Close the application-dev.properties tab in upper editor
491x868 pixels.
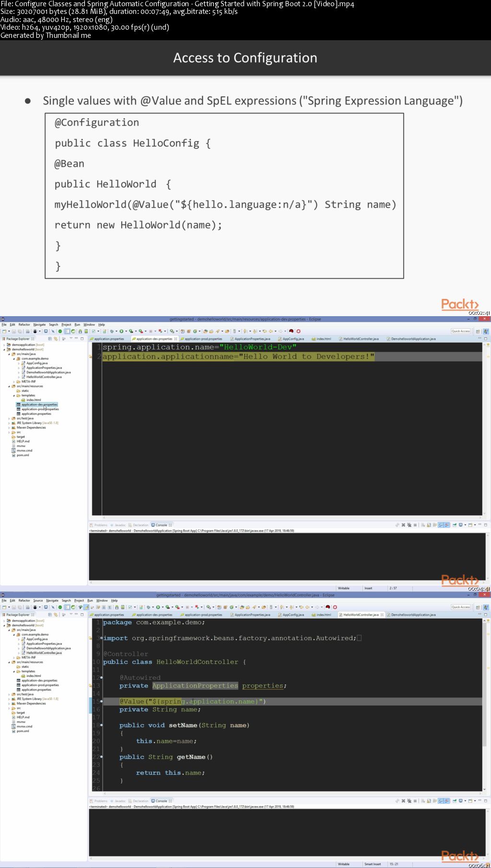[175, 339]
